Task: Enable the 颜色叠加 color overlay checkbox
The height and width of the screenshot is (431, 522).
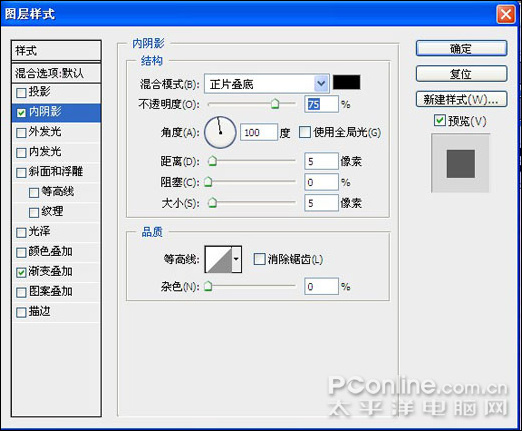Action: [21, 253]
